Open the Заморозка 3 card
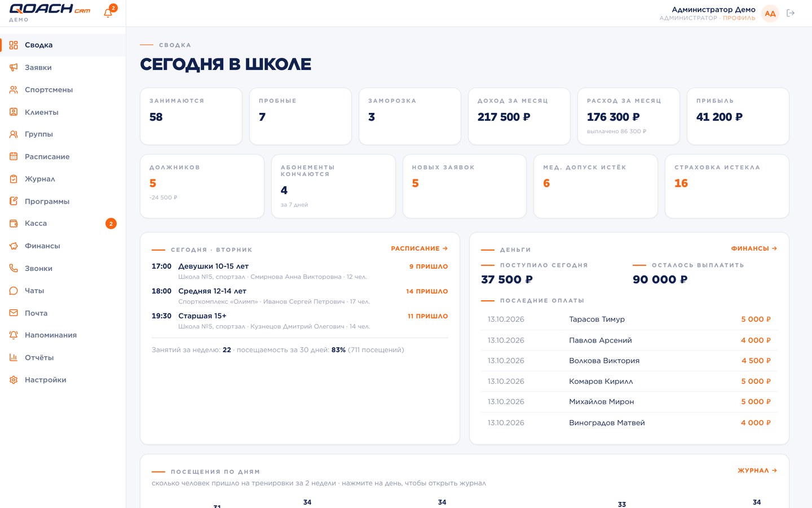This screenshot has width=812, height=508. tap(410, 116)
